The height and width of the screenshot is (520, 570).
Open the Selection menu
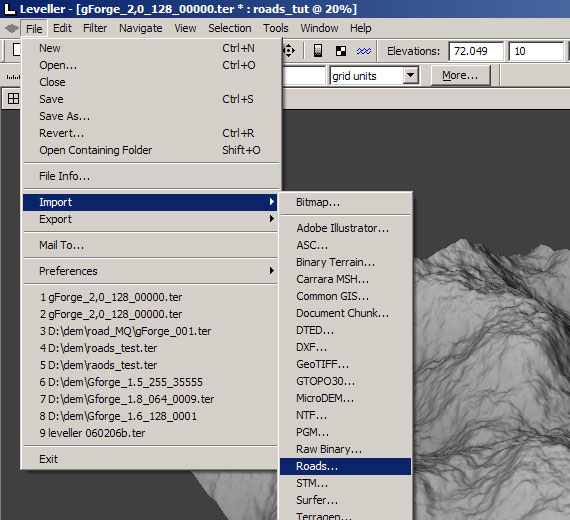[230, 28]
